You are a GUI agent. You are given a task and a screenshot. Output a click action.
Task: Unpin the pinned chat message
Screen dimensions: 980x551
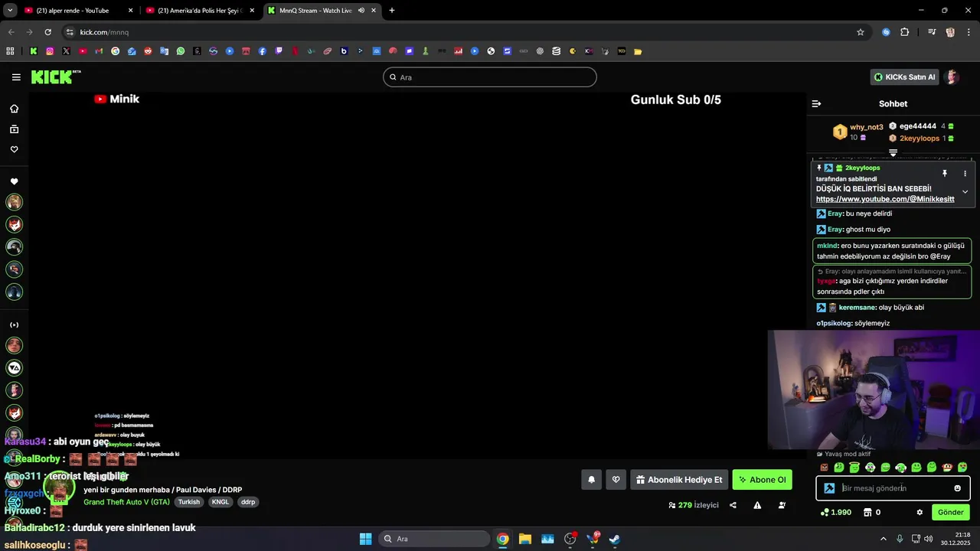tap(945, 174)
